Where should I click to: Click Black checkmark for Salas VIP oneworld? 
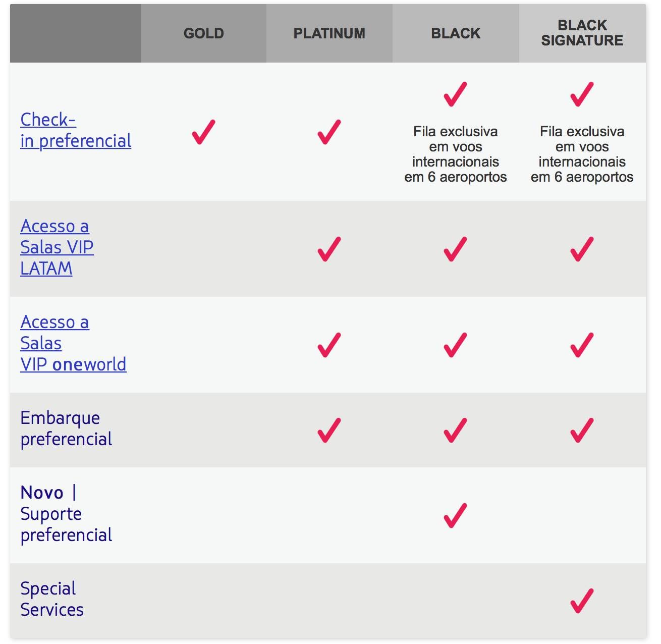(x=456, y=345)
